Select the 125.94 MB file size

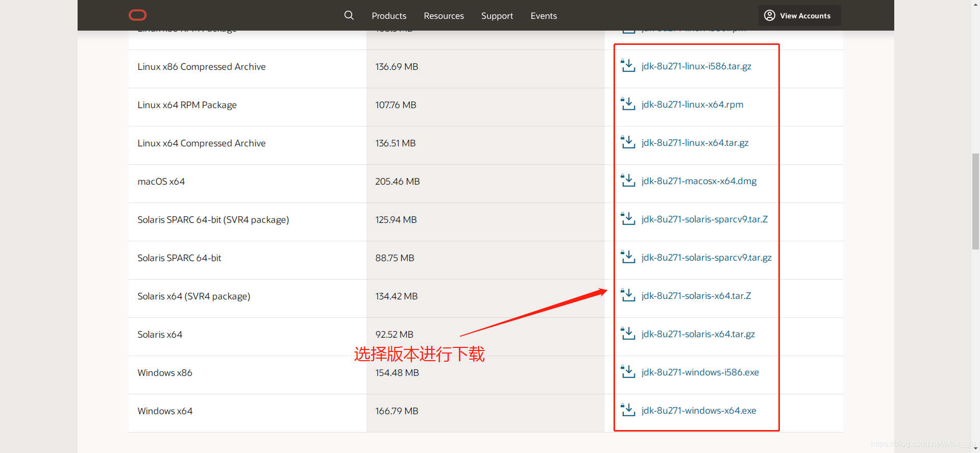pyautogui.click(x=396, y=220)
